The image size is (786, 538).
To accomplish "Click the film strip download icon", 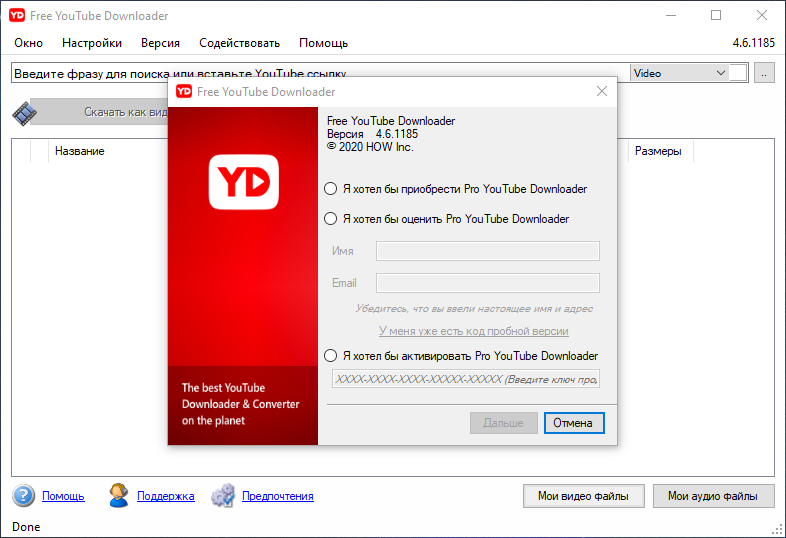I will (25, 113).
